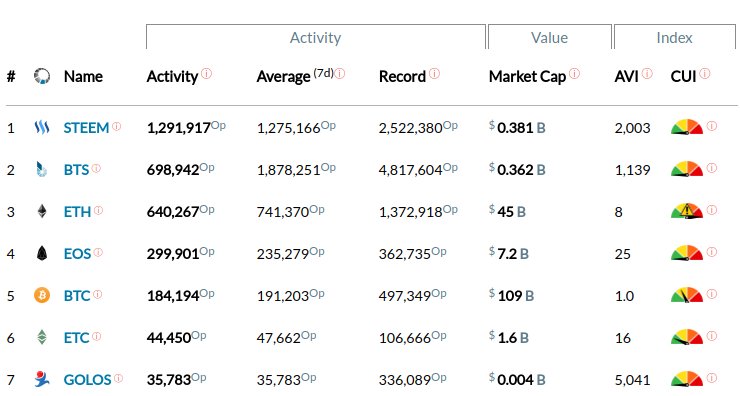Click the circular logo icon in header row
The image size is (740, 396).
click(x=42, y=76)
